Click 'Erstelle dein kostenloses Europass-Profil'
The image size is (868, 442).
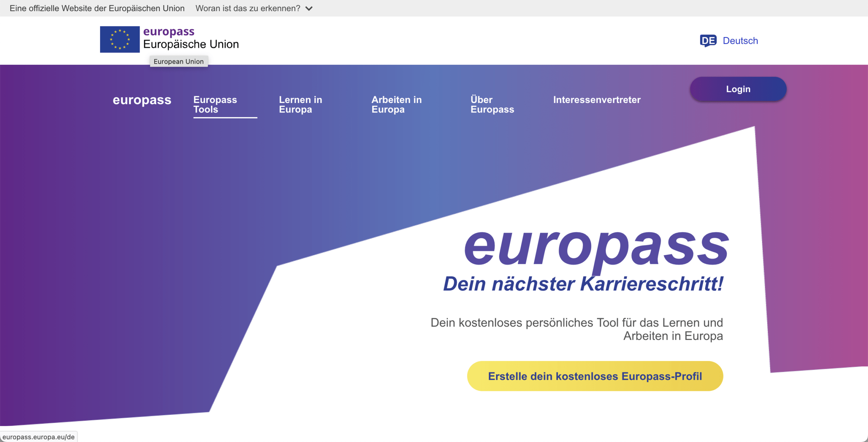[594, 376]
